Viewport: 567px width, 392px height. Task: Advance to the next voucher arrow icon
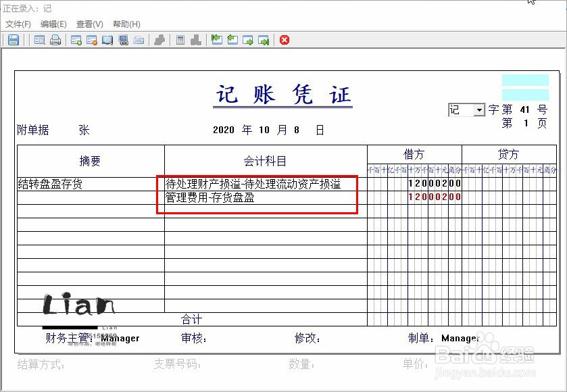[247, 39]
